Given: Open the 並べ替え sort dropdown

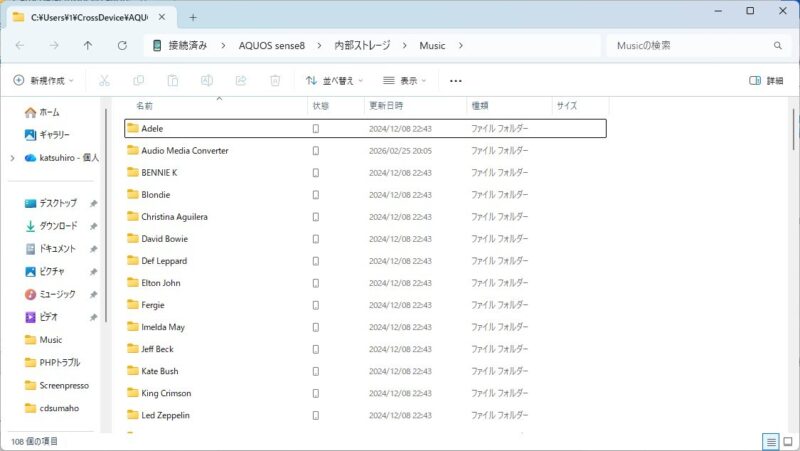Looking at the screenshot, I should 334,81.
